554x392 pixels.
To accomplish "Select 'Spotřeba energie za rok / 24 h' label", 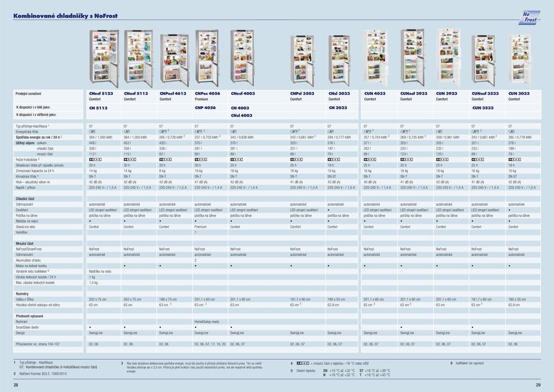I will pyautogui.click(x=38, y=137).
